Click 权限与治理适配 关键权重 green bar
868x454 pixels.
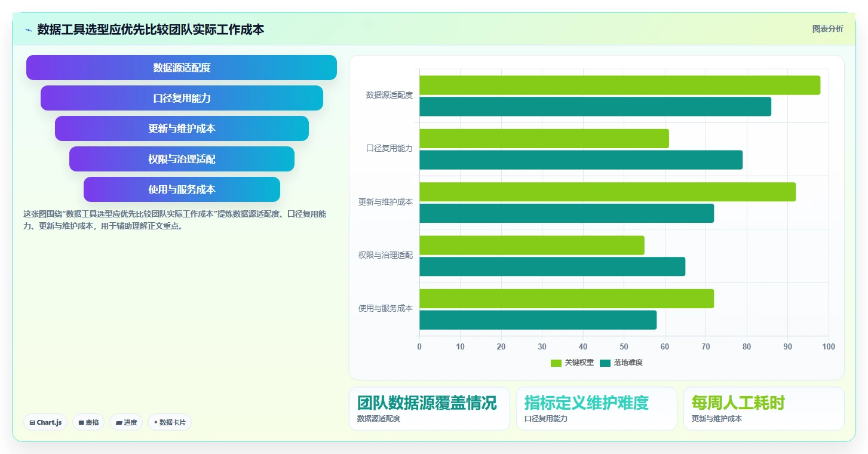coord(532,245)
